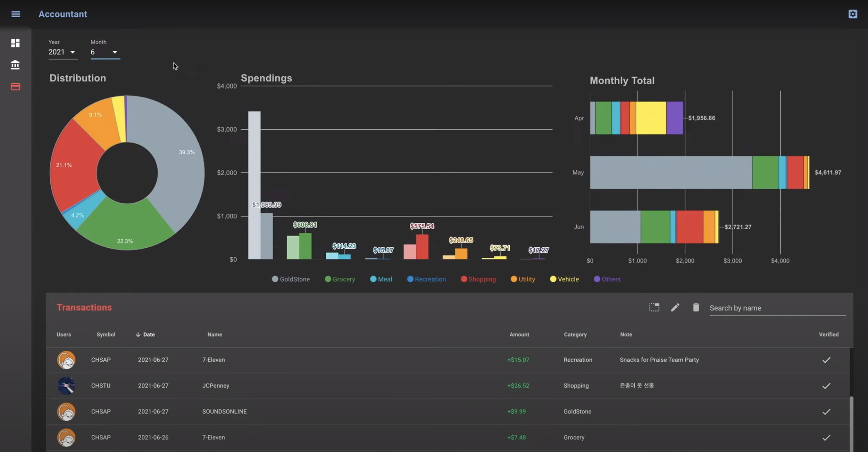868x452 pixels.
Task: Click the 2021-06-26 date cell
Action: pyautogui.click(x=153, y=437)
